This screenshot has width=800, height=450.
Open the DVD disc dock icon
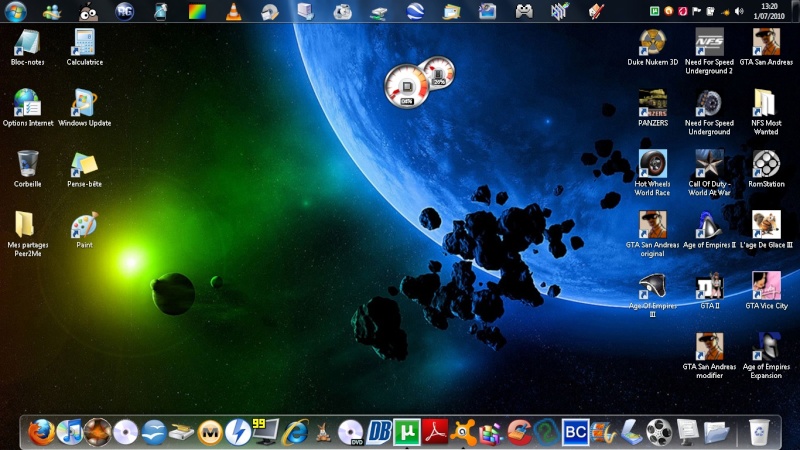[x=351, y=432]
